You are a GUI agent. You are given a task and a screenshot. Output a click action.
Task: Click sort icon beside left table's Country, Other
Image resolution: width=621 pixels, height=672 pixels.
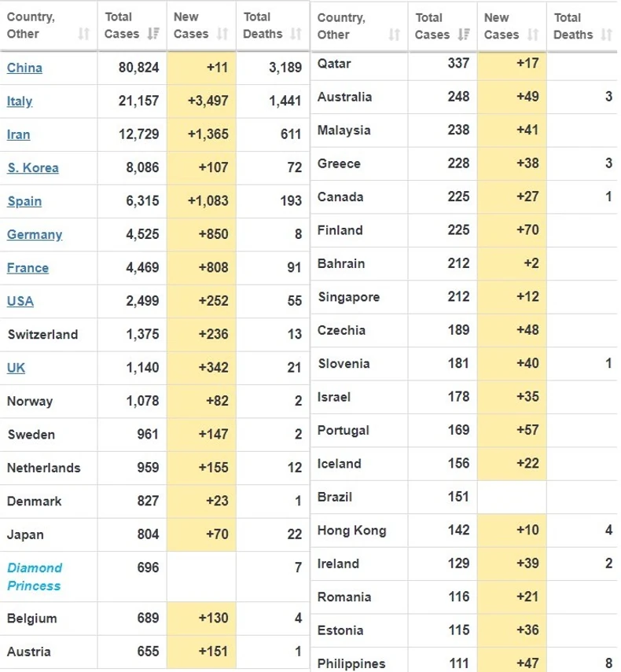coord(84,35)
